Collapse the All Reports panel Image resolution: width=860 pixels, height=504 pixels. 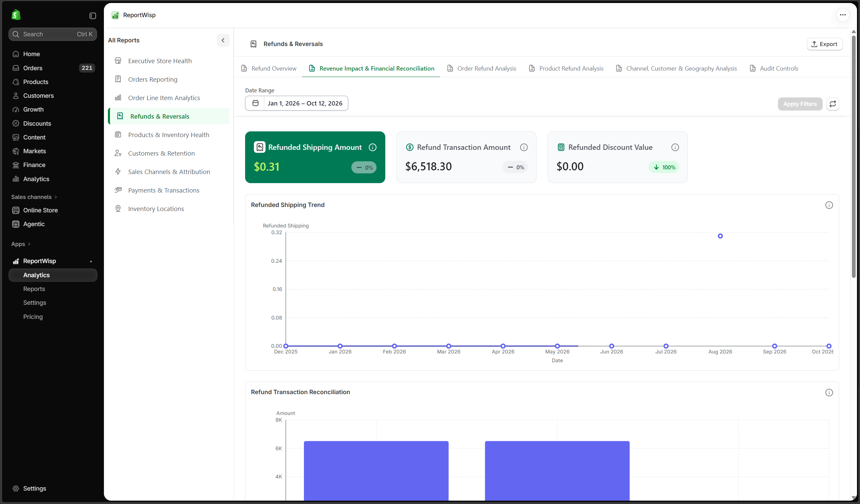pyautogui.click(x=223, y=40)
